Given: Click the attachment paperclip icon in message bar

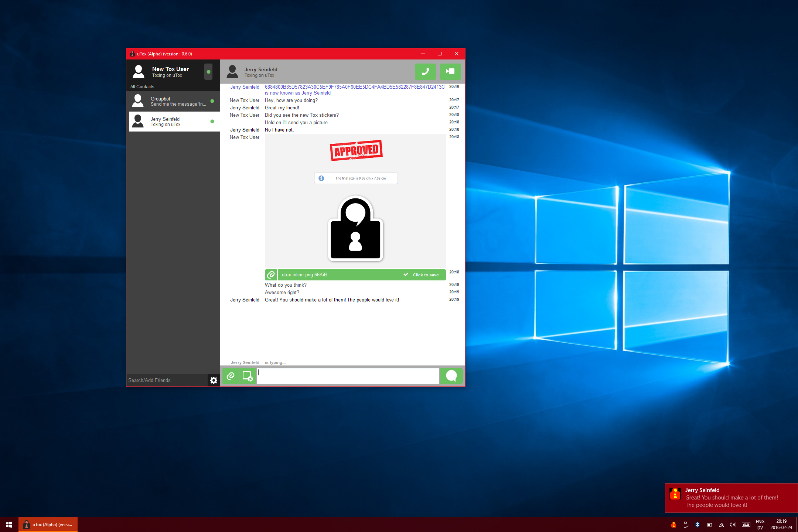Looking at the screenshot, I should point(232,375).
